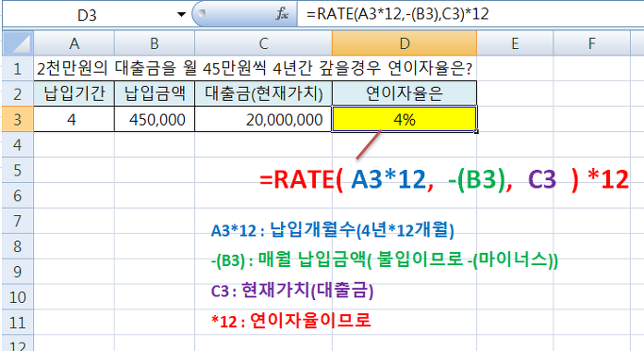This screenshot has height=351, width=644.
Task: Click empty cell A5
Action: click(x=74, y=170)
